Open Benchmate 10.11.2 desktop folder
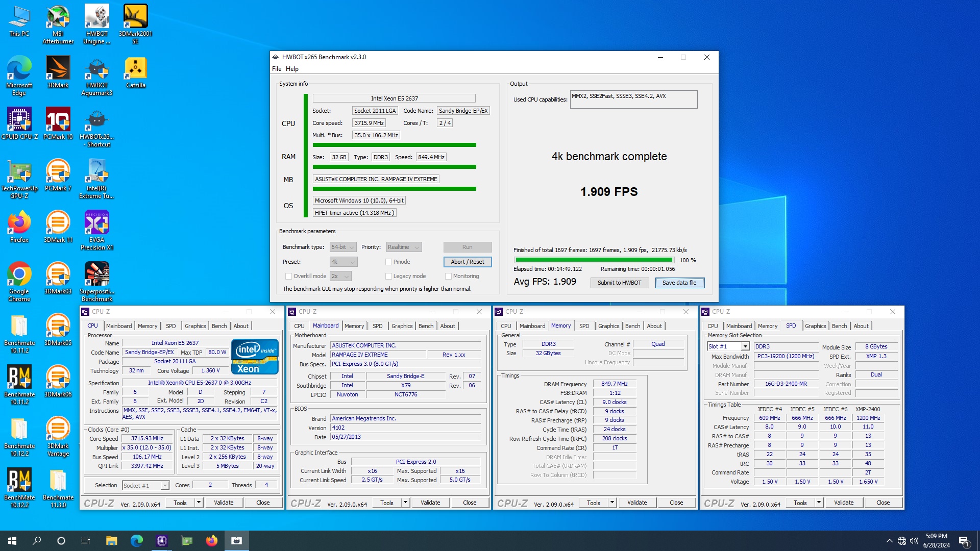This screenshot has width=980, height=551. click(x=19, y=334)
